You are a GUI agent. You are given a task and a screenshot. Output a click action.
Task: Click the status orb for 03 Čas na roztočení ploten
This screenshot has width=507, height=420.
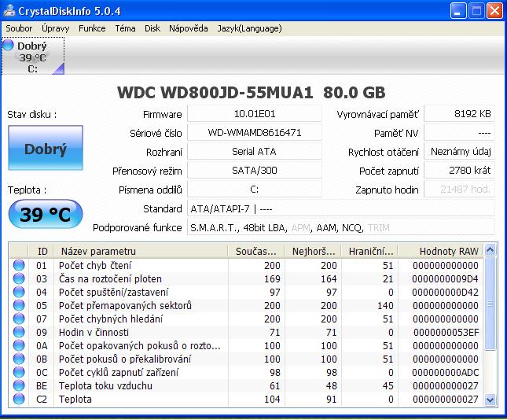[x=19, y=278]
